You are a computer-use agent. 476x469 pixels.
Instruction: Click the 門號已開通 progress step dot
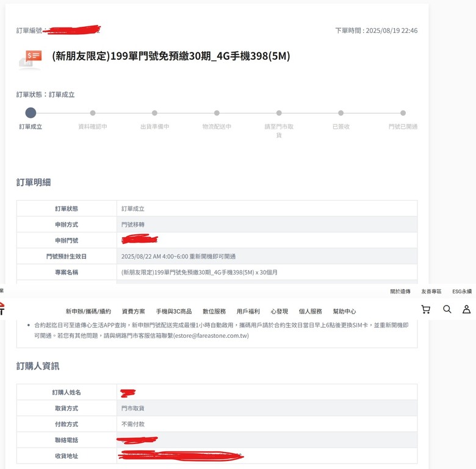(x=403, y=113)
